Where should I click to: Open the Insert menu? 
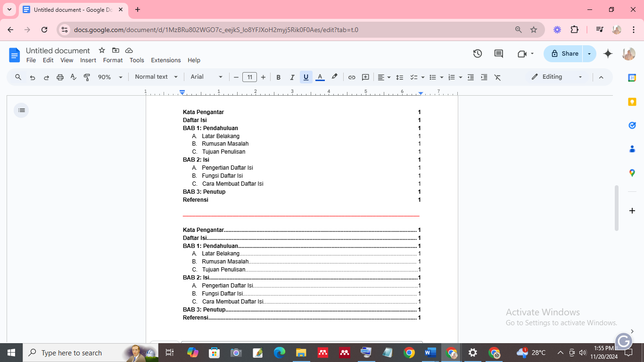[x=88, y=60]
